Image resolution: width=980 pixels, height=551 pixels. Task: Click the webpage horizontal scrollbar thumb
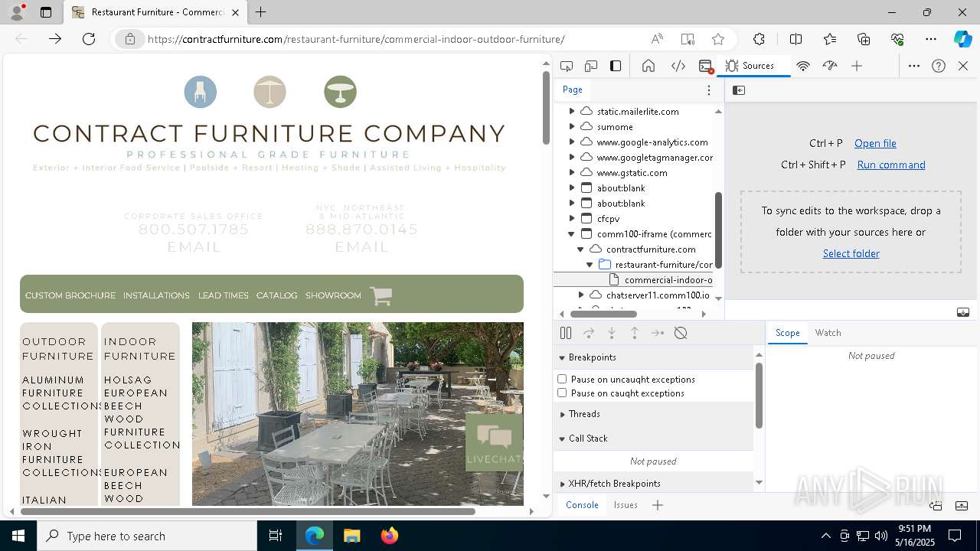[247, 511]
